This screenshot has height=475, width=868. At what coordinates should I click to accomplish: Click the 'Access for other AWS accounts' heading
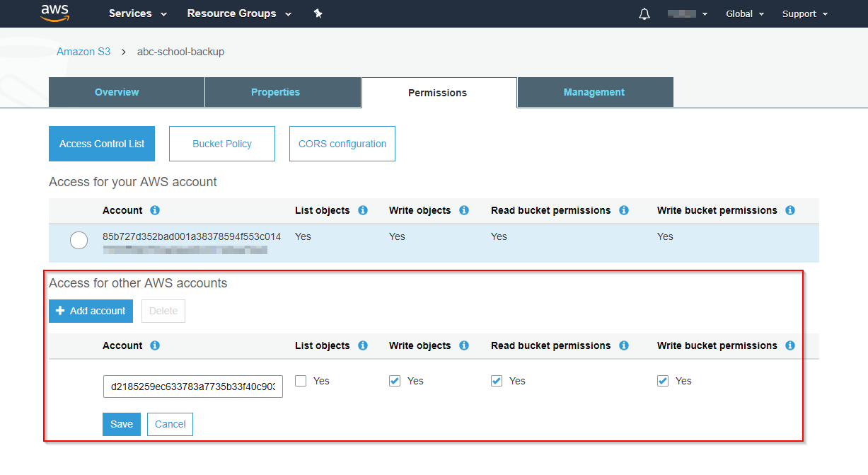[138, 283]
